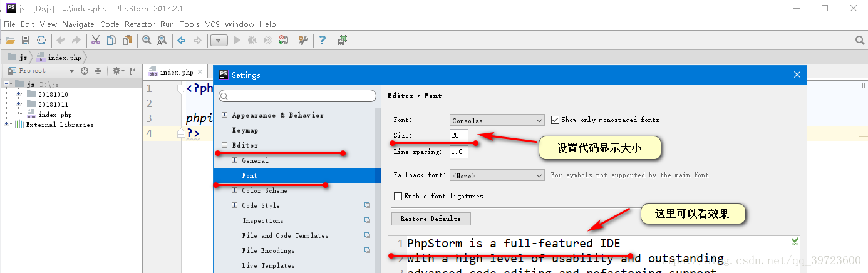Viewport: 868px width, 273px height.
Task: Click the Back navigation arrow
Action: tap(182, 40)
